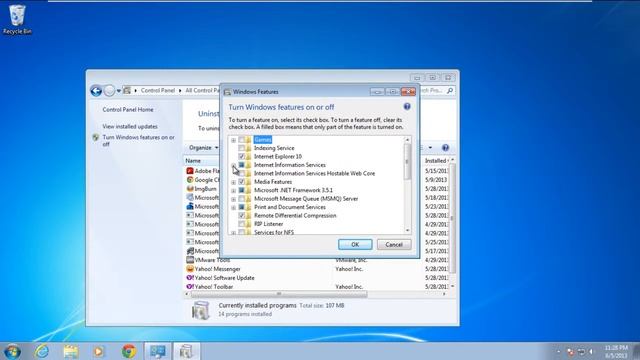This screenshot has width=640, height=360.
Task: Uncheck the Internet Explorer 10 checkbox
Action: point(242,156)
